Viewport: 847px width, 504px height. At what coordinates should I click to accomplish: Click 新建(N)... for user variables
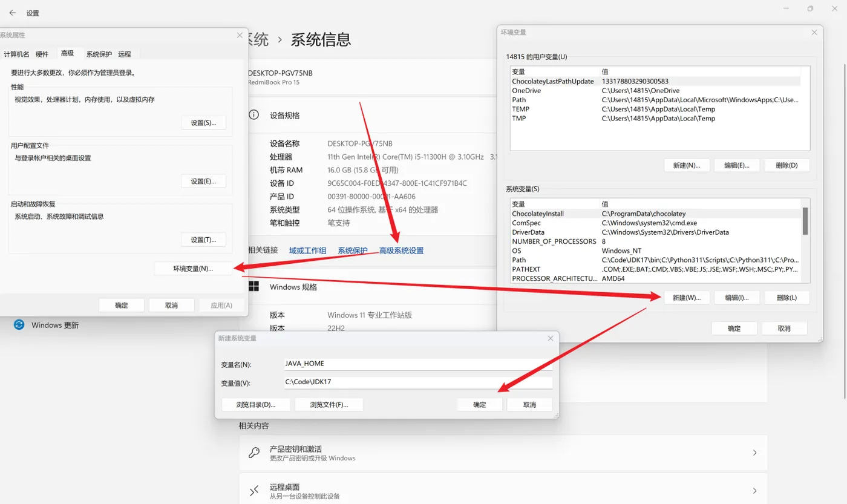pyautogui.click(x=687, y=165)
